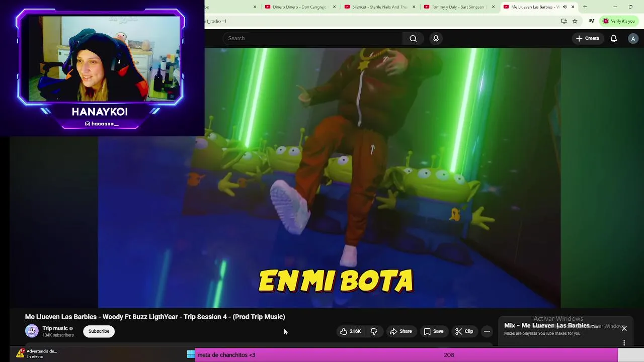Close the Me Llueven Las Barbies tab
644x362 pixels.
pyautogui.click(x=573, y=7)
